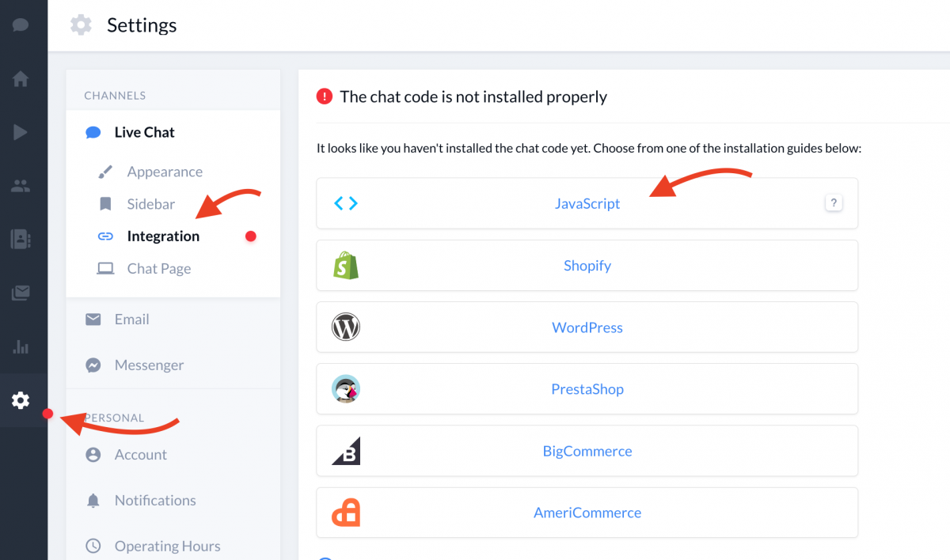Select the PrestaShop installation guide

coord(587,388)
